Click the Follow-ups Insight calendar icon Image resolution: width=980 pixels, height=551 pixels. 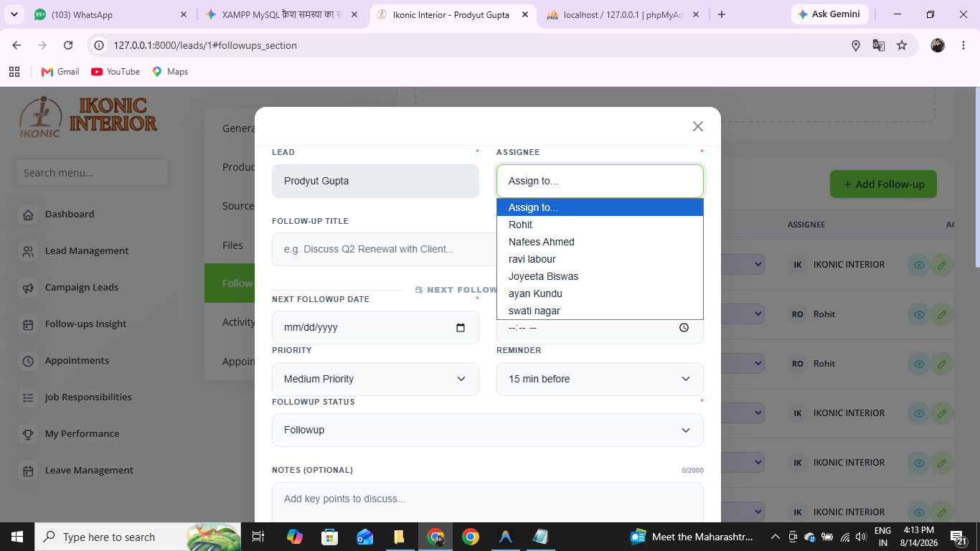point(28,324)
